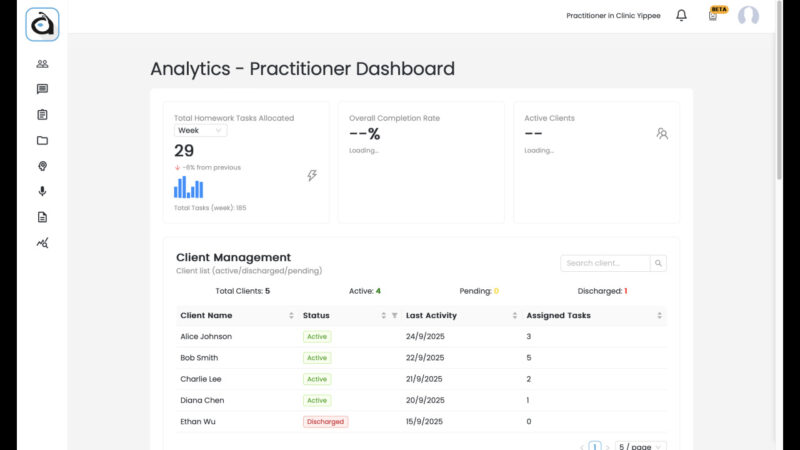Screen dimensions: 800x450
Task: Select page 1 in pagination
Action: pyautogui.click(x=595, y=446)
